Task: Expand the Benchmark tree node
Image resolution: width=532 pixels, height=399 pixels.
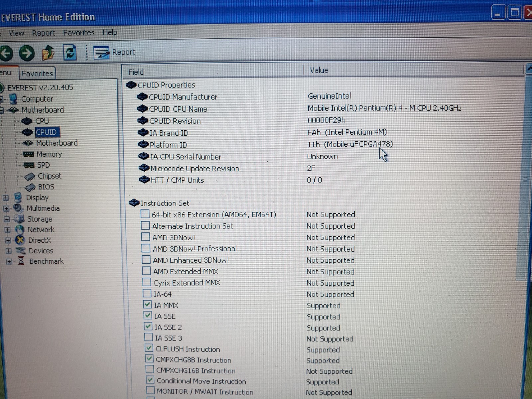Action: click(9, 262)
